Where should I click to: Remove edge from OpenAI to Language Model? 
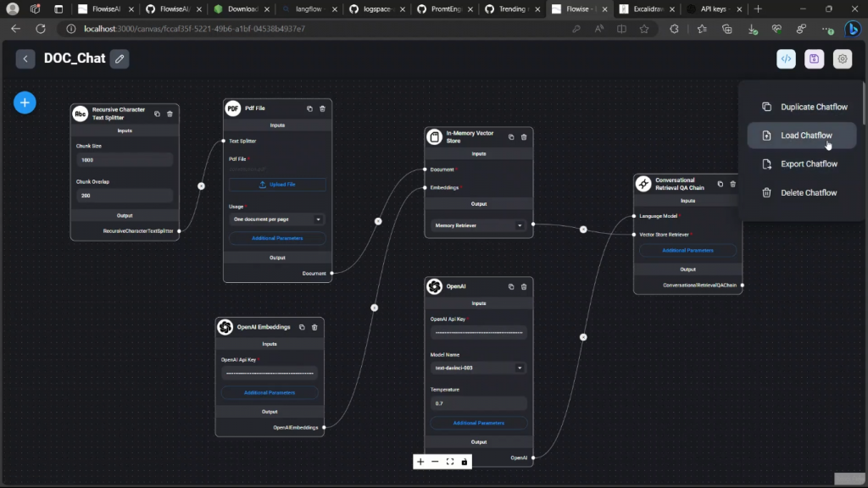click(583, 337)
